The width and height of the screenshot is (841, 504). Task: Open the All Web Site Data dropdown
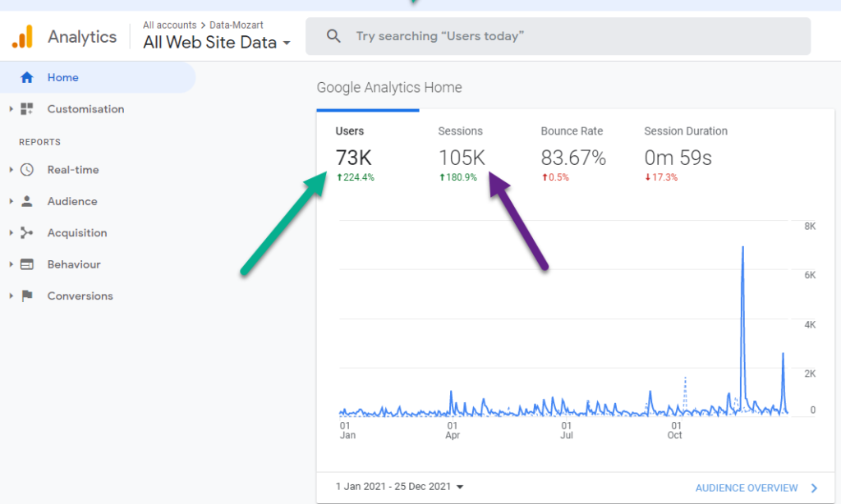pyautogui.click(x=217, y=43)
